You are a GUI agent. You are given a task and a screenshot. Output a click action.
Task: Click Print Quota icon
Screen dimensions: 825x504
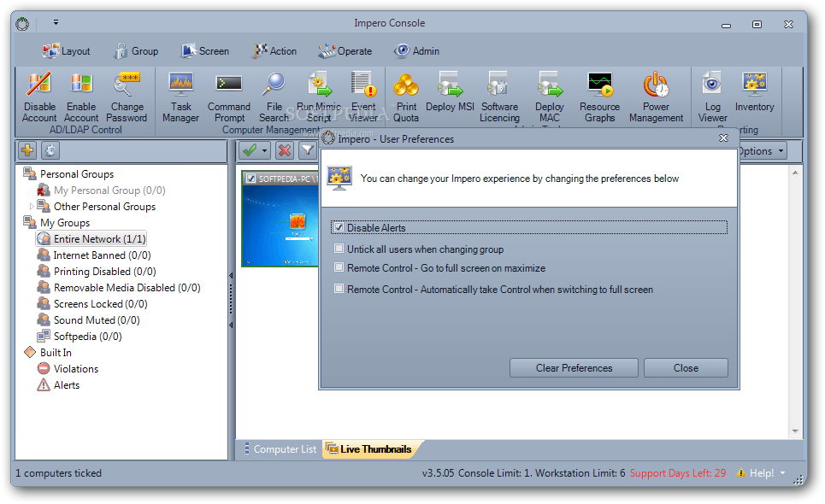pos(406,85)
